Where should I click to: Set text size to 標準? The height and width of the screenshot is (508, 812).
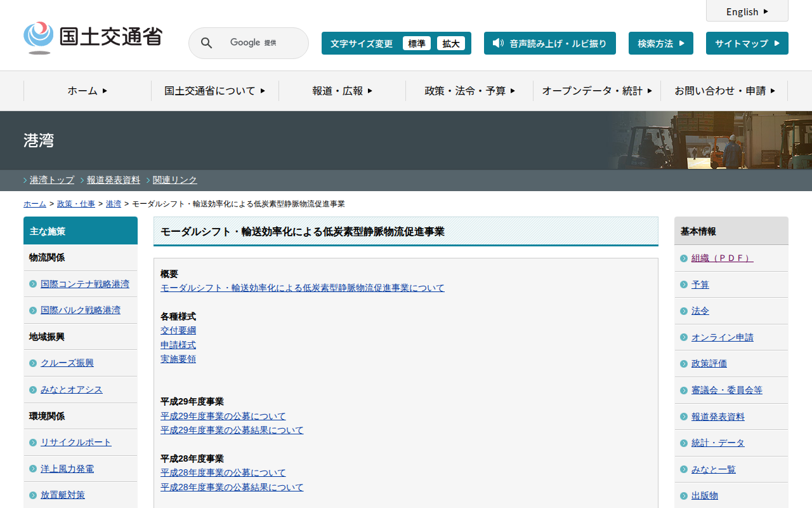click(417, 43)
